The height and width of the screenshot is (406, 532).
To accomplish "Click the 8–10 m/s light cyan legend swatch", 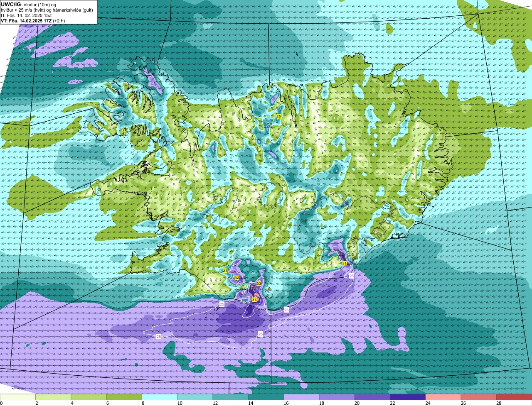I will (160, 397).
